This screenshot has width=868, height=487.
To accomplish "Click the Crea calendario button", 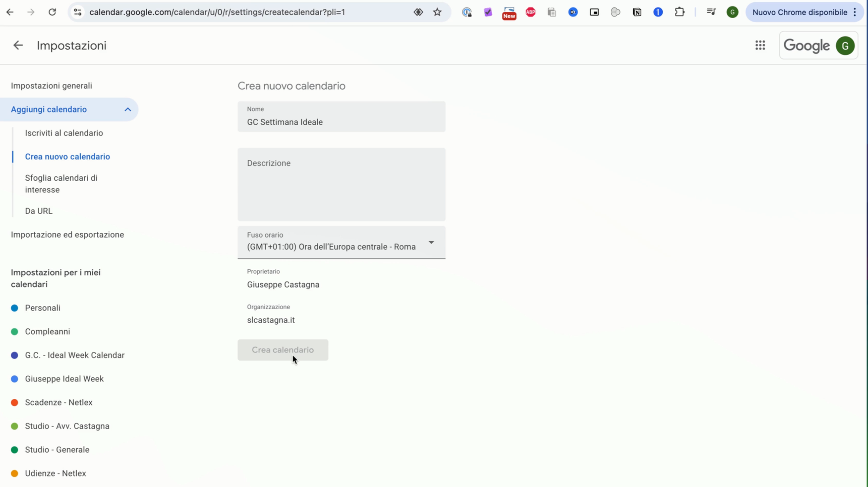I will [x=283, y=350].
